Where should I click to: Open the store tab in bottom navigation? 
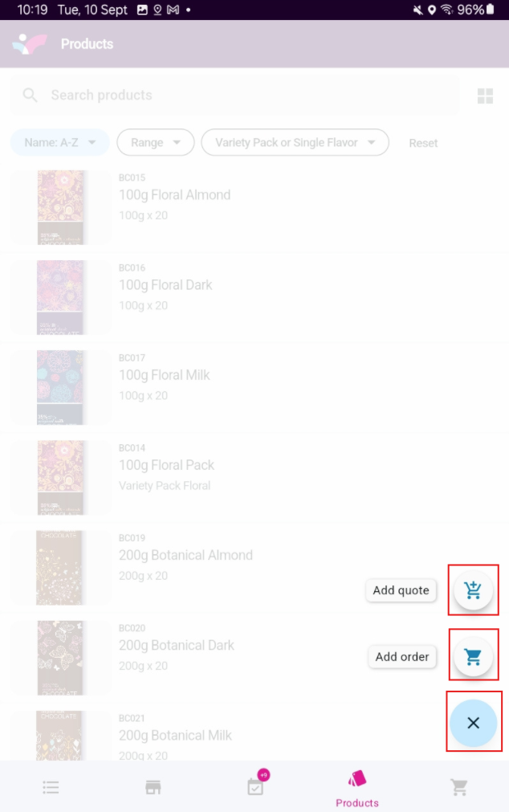[x=153, y=787]
